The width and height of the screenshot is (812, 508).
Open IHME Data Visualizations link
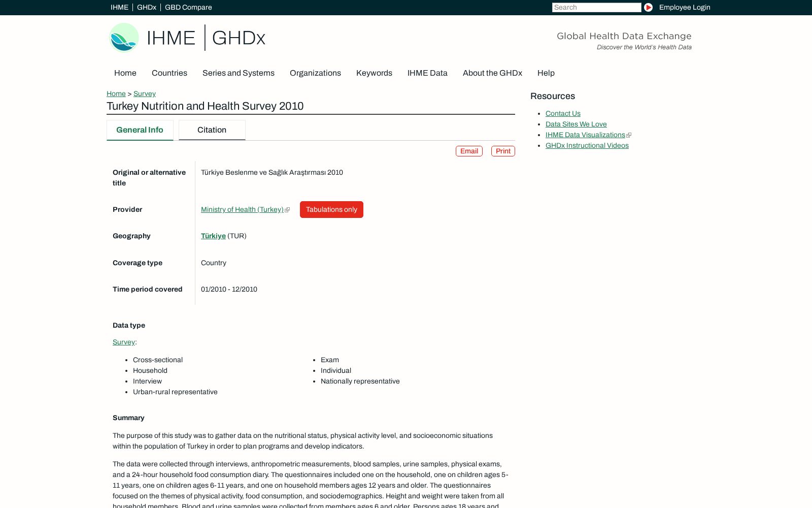[585, 135]
